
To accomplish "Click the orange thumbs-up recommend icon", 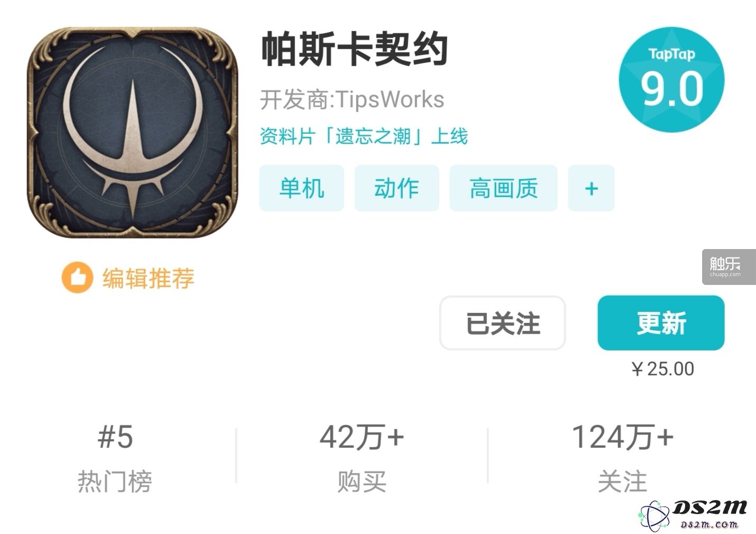I will 77,278.
